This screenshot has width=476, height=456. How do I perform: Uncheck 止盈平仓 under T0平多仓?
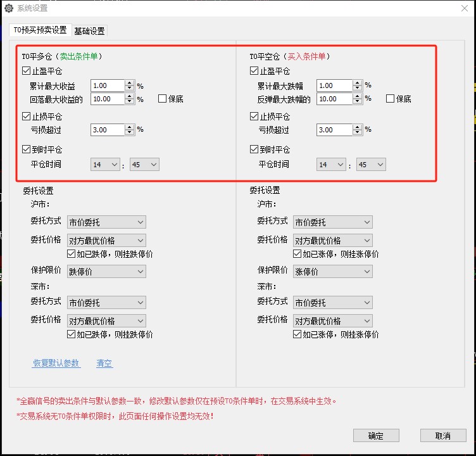click(x=26, y=71)
